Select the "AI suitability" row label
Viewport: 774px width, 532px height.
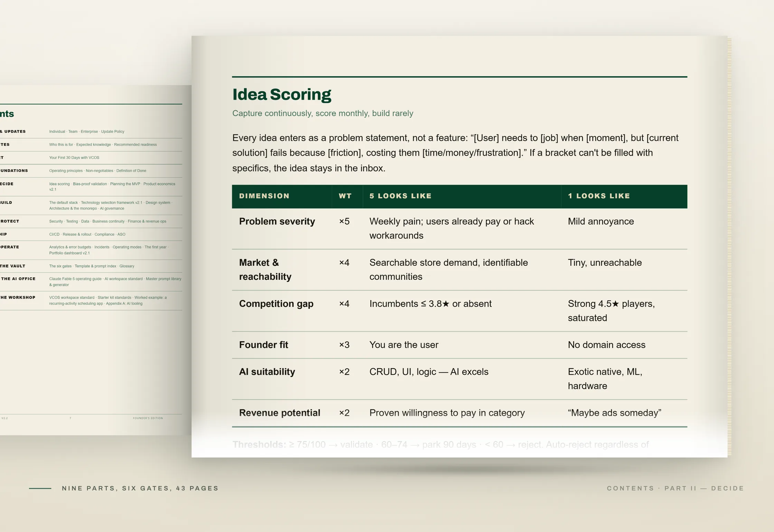pos(267,372)
